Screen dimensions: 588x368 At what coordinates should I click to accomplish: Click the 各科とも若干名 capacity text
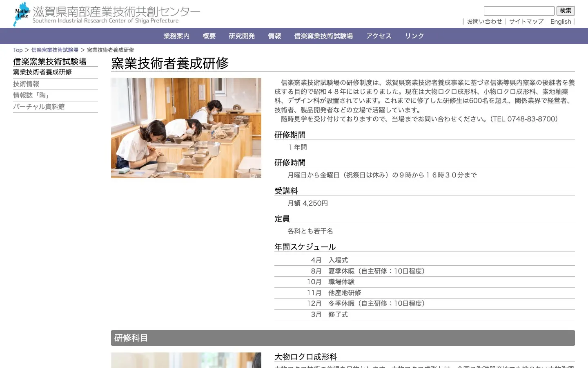[x=310, y=231]
